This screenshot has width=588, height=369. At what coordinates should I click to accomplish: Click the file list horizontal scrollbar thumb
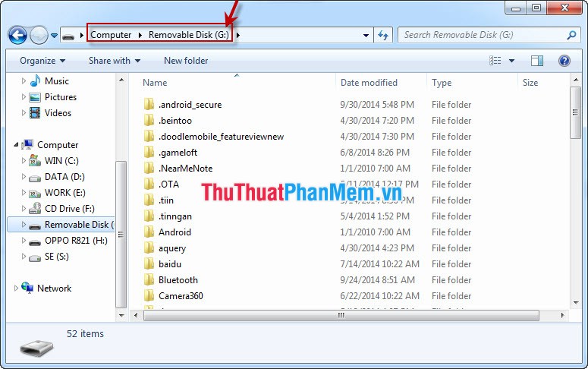[x=341, y=315]
